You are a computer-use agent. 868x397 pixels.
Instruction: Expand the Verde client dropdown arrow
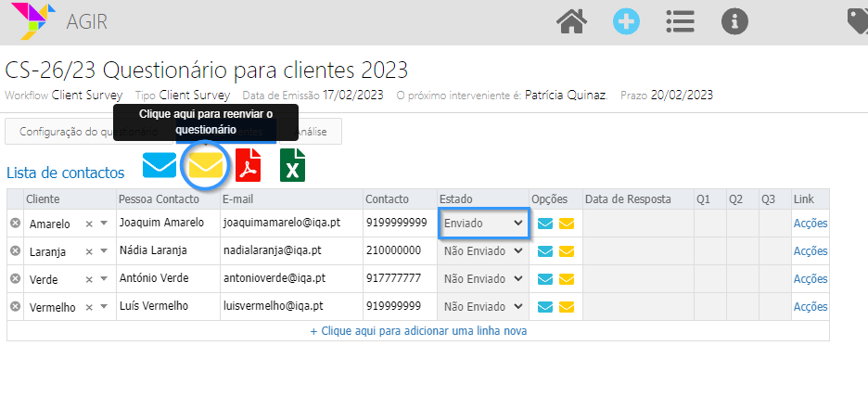(x=104, y=278)
